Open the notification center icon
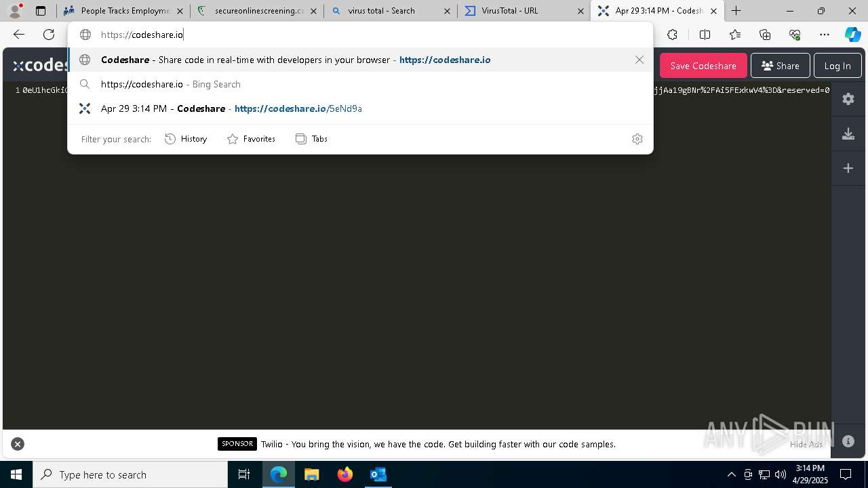 click(x=846, y=474)
